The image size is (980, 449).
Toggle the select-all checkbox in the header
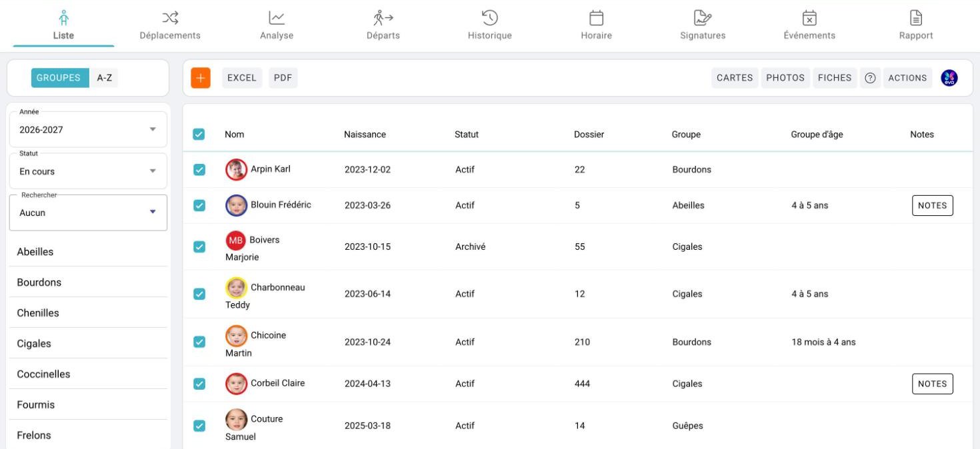point(199,134)
